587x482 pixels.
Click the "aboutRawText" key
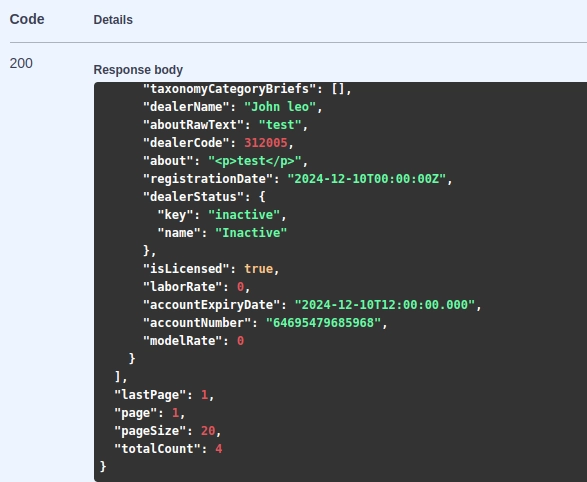click(194, 125)
